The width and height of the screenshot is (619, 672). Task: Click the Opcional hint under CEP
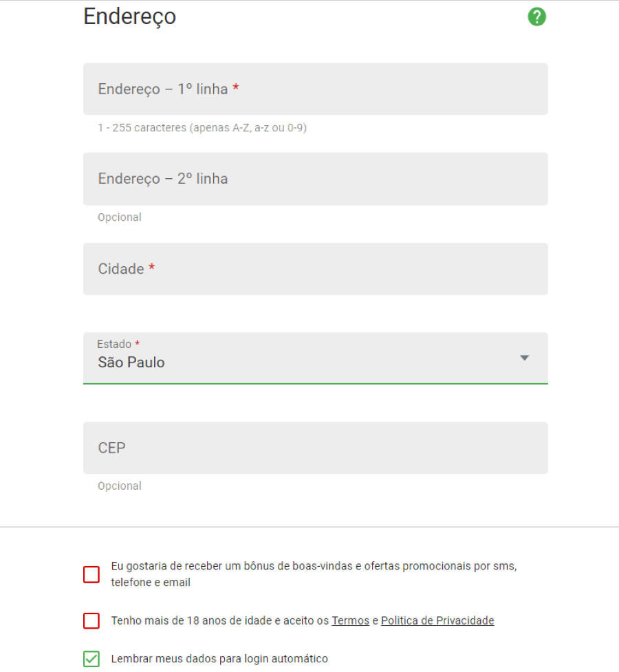120,486
